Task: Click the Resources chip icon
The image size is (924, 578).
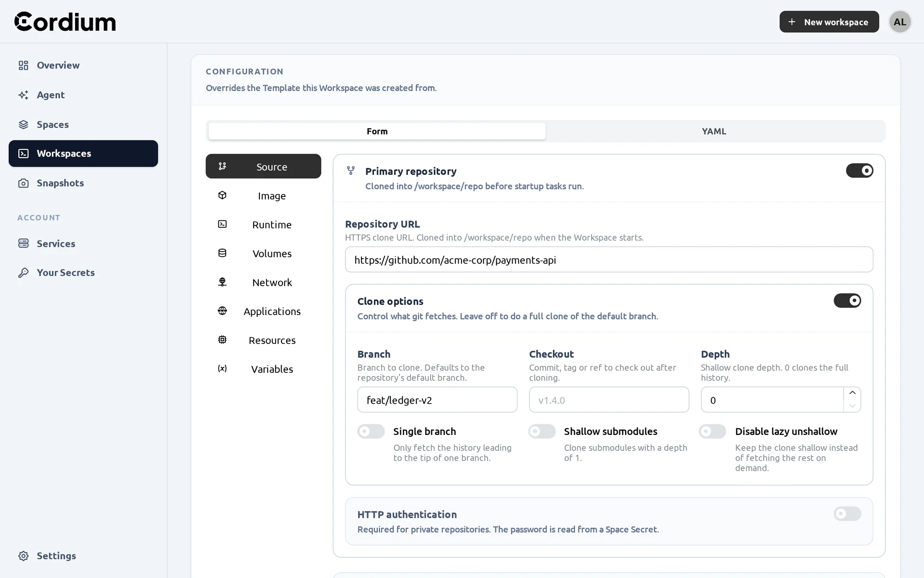Action: pos(222,340)
